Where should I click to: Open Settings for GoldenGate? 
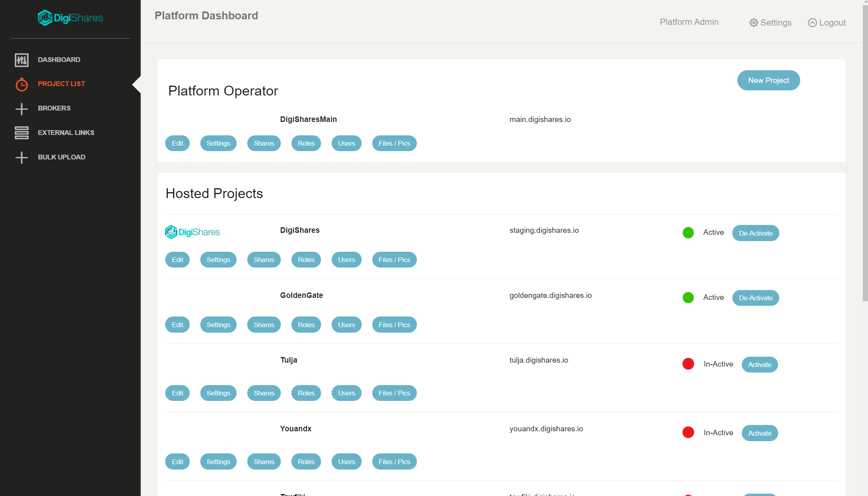[x=218, y=325]
